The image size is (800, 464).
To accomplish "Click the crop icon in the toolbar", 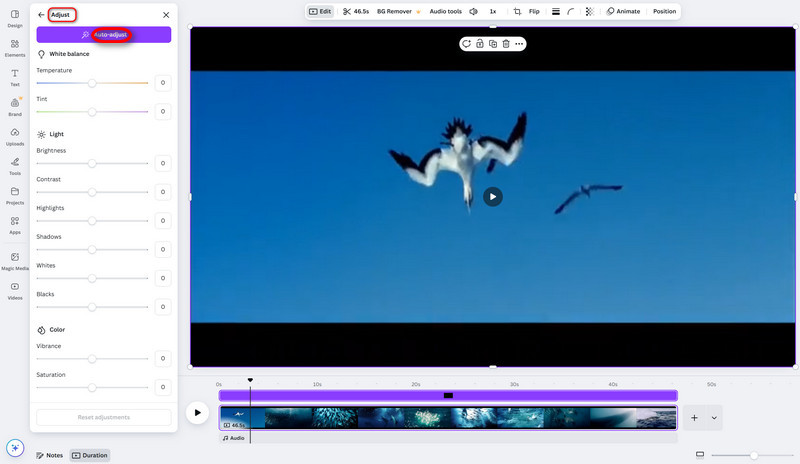I will pyautogui.click(x=517, y=11).
